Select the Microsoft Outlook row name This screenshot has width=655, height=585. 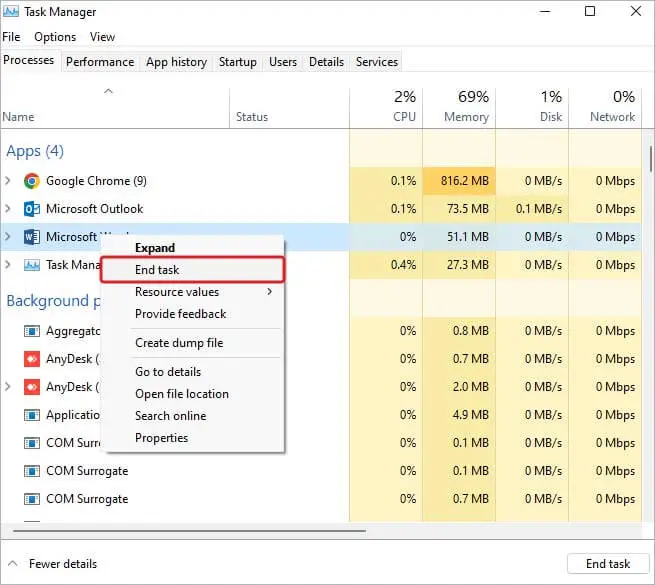tap(94, 209)
